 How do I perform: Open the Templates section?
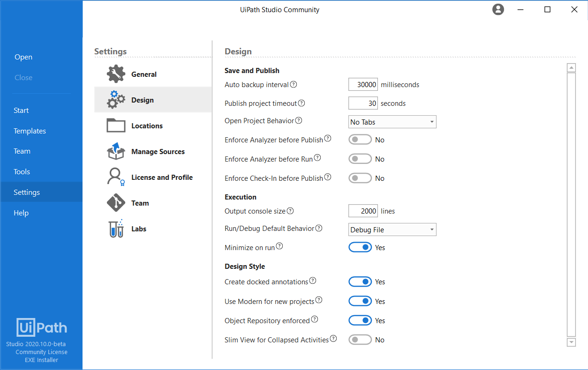(x=30, y=131)
